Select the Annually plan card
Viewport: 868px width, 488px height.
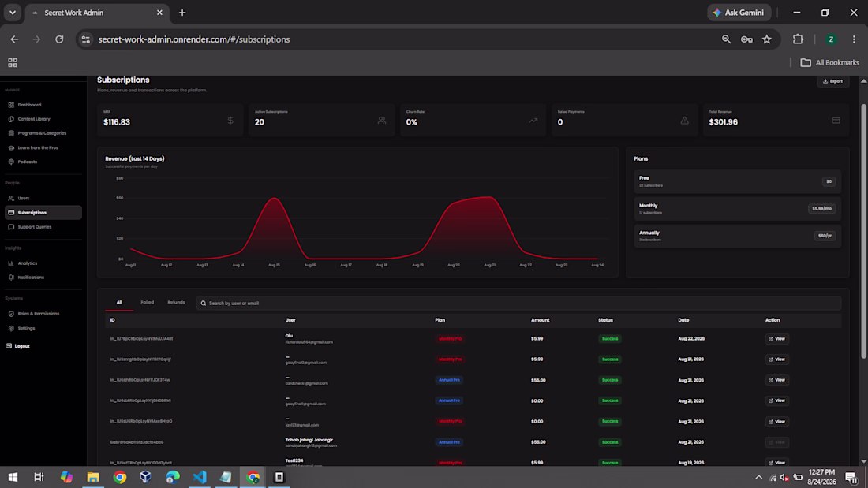737,236
